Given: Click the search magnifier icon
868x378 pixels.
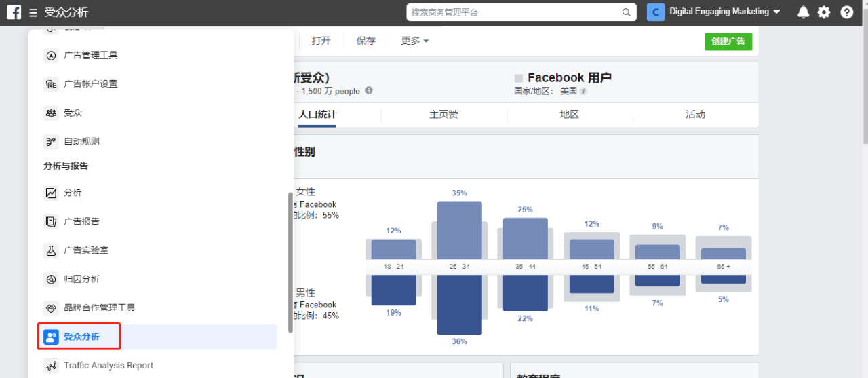Looking at the screenshot, I should pos(626,12).
